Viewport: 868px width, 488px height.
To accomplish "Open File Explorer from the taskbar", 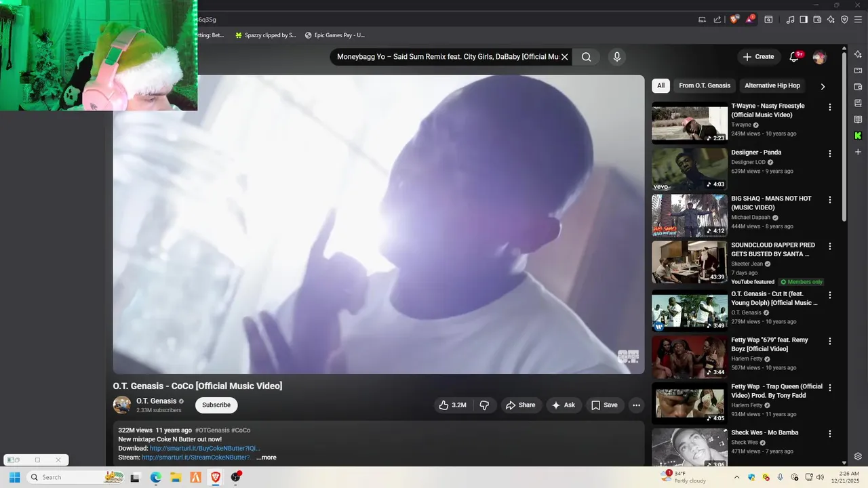I will click(x=175, y=477).
